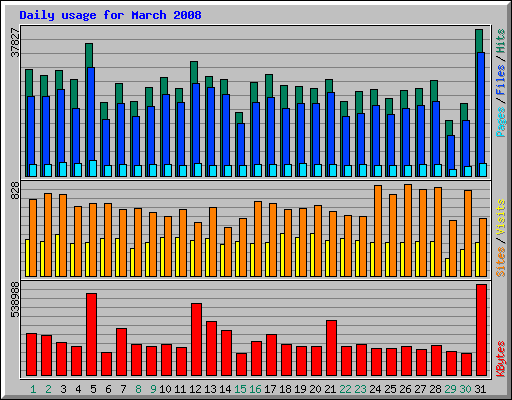Viewport: 512px width, 400px height.
Task: Click the Sites legend label
Action: tap(501, 262)
